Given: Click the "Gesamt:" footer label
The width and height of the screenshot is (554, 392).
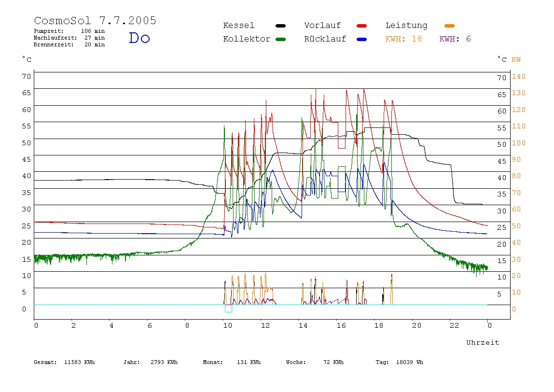Looking at the screenshot, I should [45, 362].
